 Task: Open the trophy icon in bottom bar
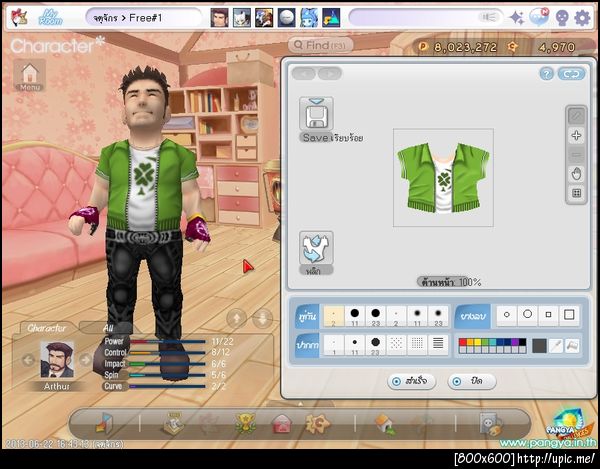click(x=245, y=423)
